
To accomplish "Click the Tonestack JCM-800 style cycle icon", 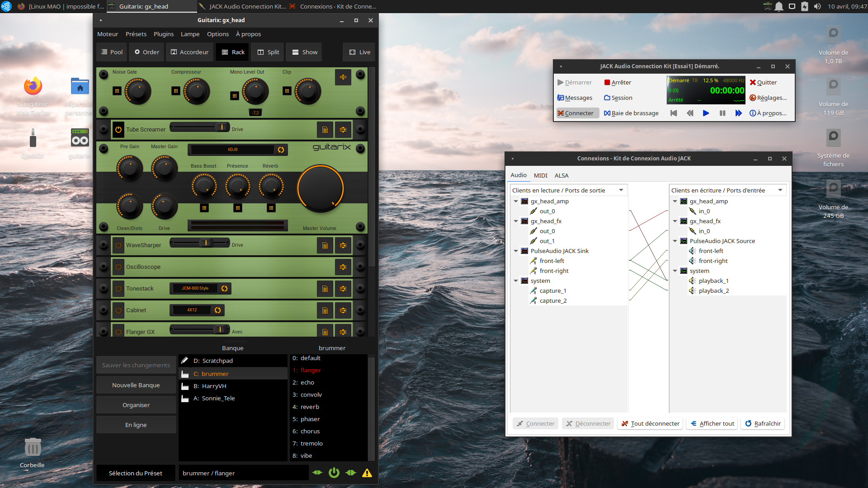I will tap(224, 288).
